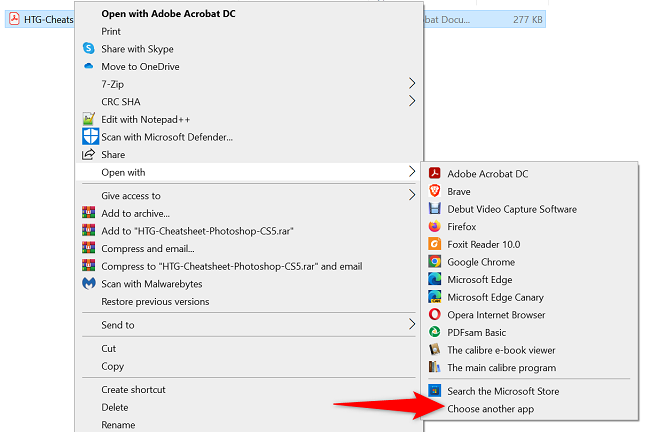Click the Foxit Reader 10.0 icon

tap(434, 244)
